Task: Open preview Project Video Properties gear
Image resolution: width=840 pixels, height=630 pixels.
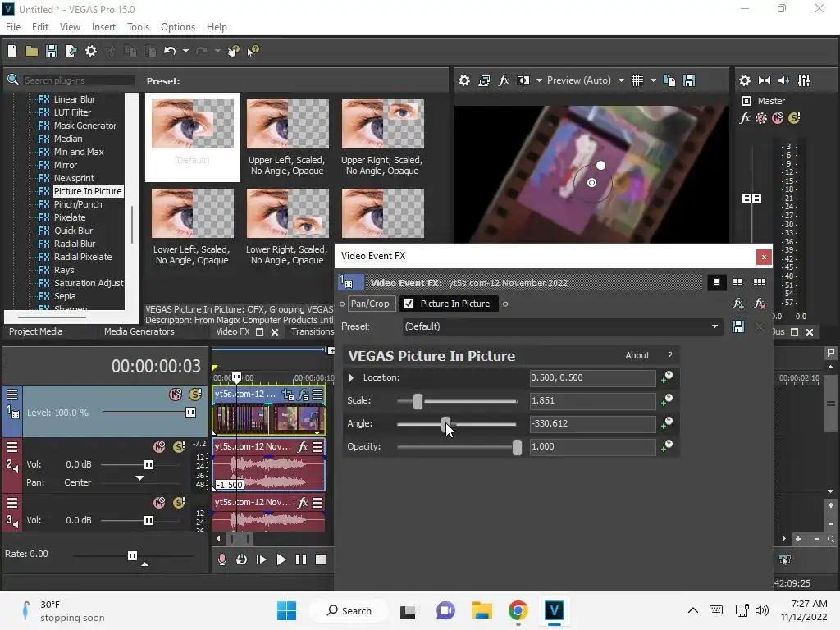Action: (464, 80)
